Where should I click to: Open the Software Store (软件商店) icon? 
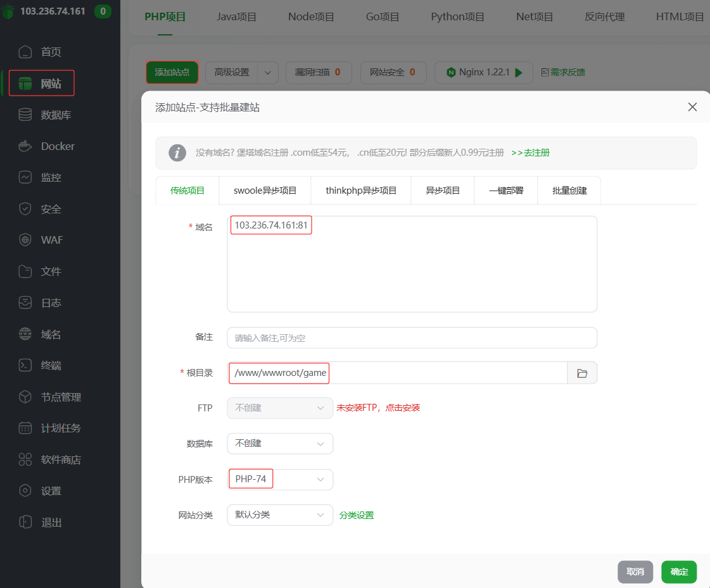pyautogui.click(x=25, y=460)
